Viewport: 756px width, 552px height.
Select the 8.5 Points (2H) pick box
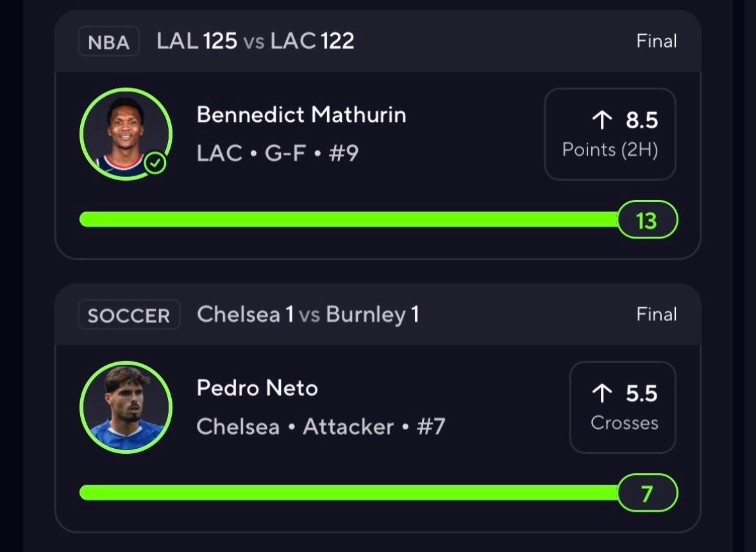tap(610, 134)
